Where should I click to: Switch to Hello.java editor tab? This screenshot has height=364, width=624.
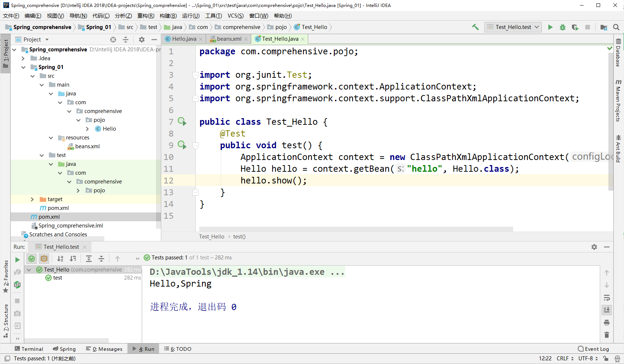point(184,39)
